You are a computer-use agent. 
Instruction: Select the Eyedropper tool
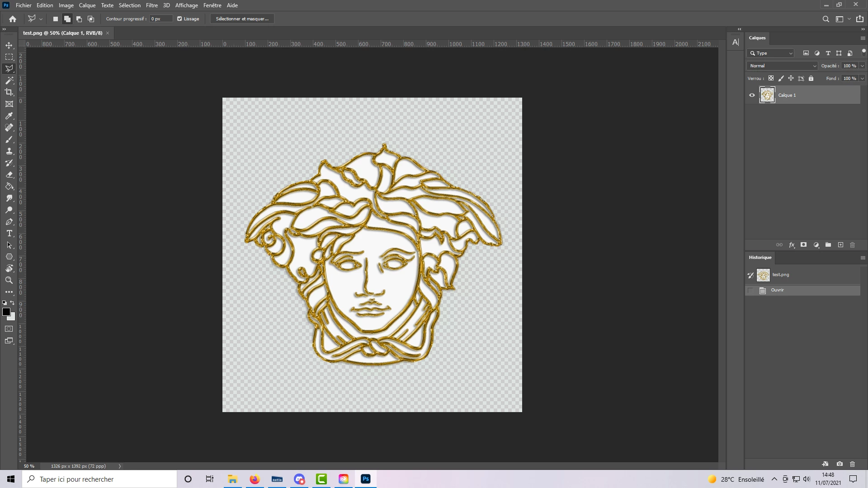9,116
